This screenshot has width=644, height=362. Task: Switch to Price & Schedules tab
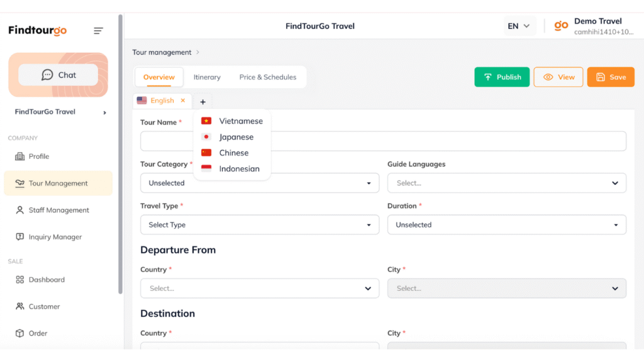267,77
